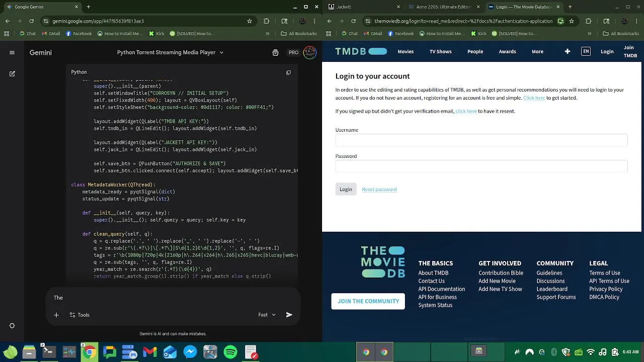The image size is (644, 362).
Task: Bookmark the TMDB page with star icon
Action: 572,21
